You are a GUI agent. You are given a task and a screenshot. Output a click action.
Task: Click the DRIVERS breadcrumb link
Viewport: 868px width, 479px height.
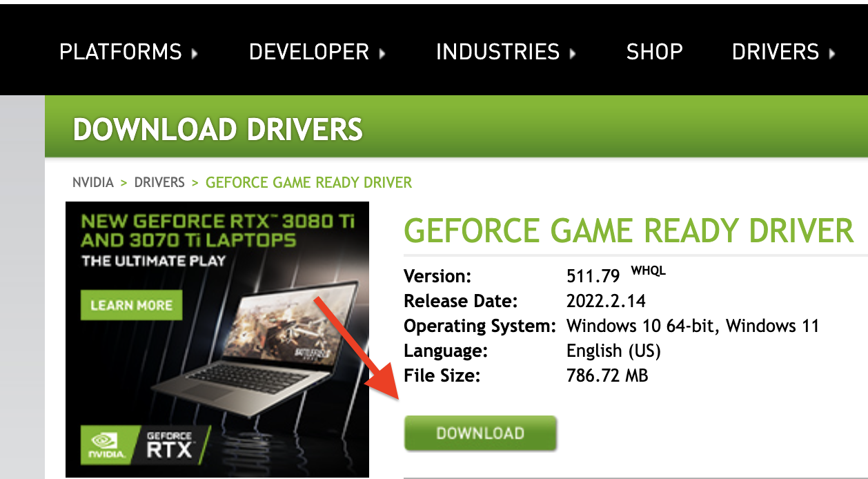click(x=159, y=183)
